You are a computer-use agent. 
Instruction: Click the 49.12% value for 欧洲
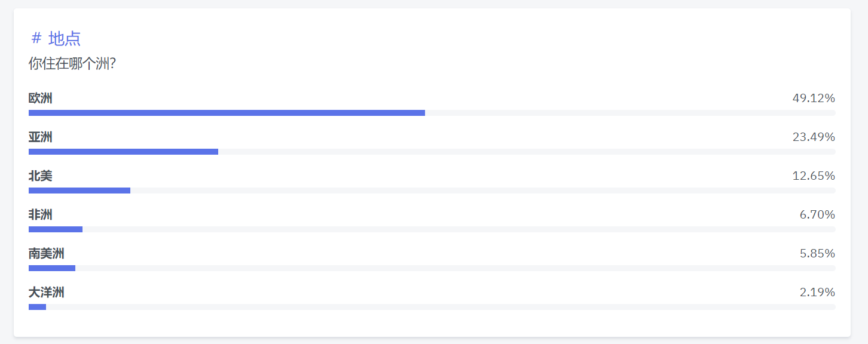pos(814,98)
